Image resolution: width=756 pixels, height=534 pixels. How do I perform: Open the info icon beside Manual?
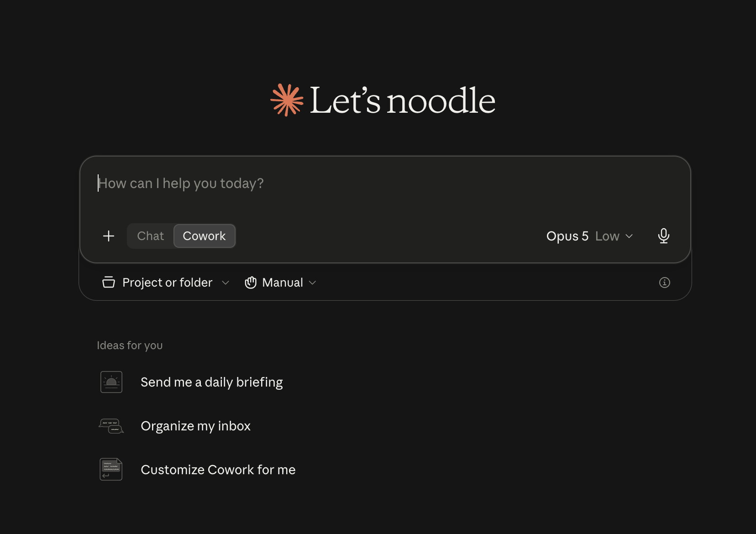pyautogui.click(x=664, y=283)
